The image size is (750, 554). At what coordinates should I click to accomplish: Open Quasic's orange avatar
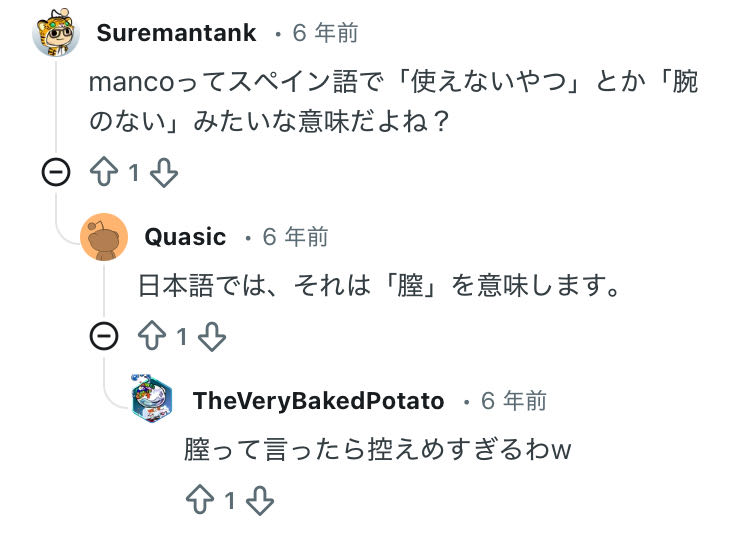click(x=104, y=237)
